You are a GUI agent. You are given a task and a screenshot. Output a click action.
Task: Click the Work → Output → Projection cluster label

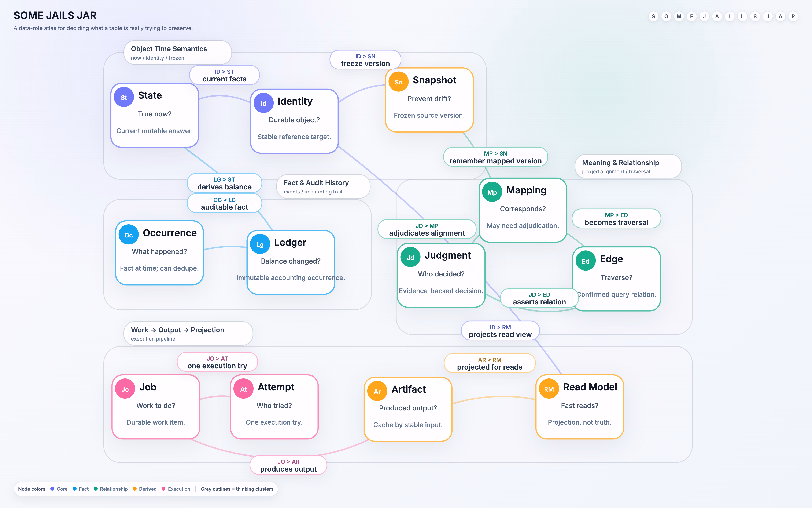point(188,334)
